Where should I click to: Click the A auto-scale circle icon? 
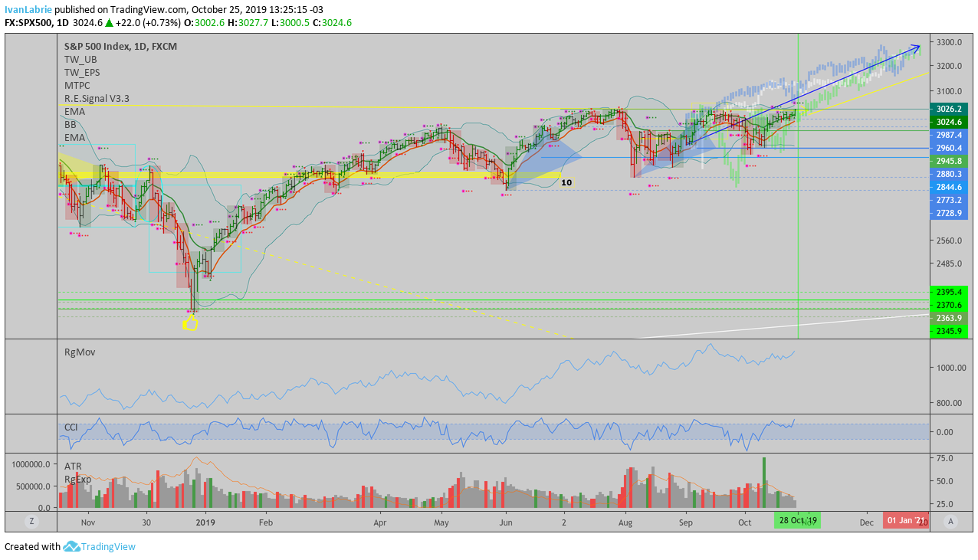point(950,522)
